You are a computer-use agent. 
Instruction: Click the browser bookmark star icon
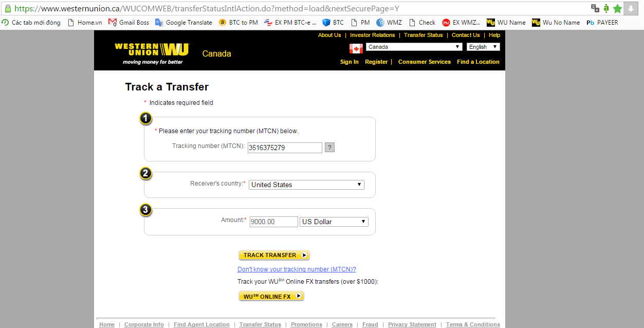(617, 9)
